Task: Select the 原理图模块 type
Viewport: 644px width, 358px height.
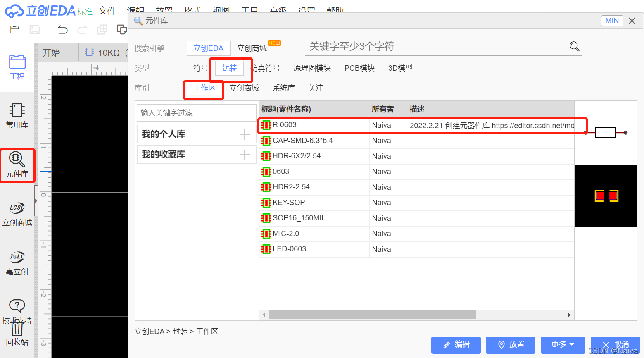Action: [x=312, y=68]
